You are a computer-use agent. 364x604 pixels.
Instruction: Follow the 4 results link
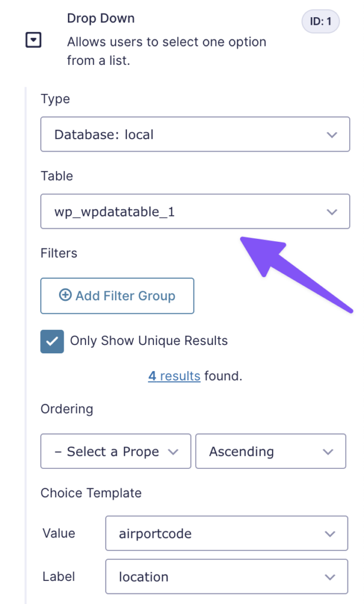coord(174,376)
